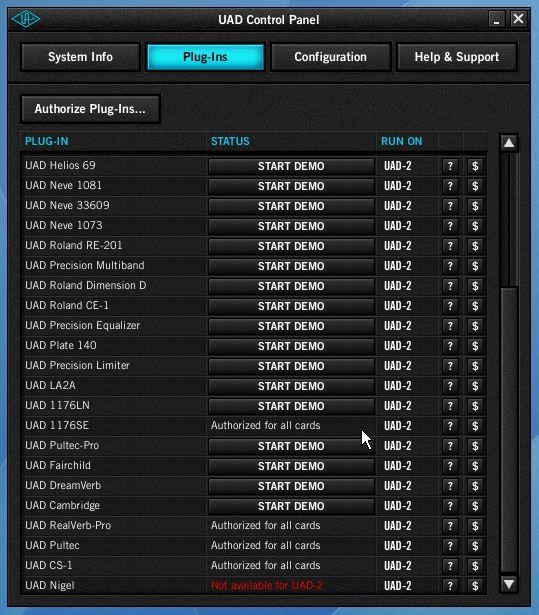Click the Authorize Plug-Ins button

90,109
